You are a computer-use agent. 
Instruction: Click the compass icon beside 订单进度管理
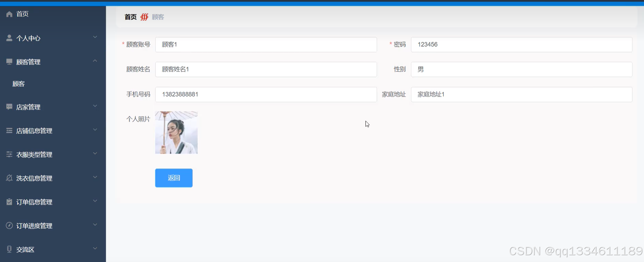pos(9,225)
